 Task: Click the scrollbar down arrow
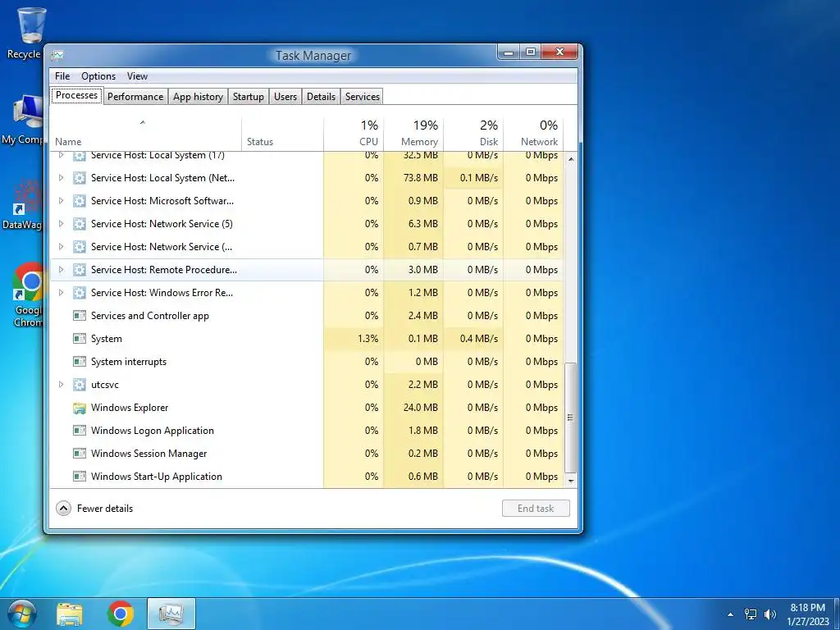pos(571,481)
